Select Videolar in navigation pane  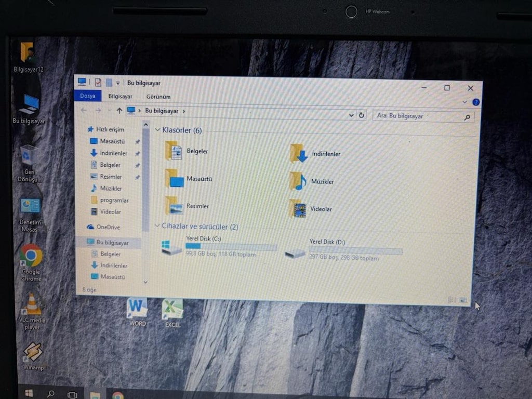tap(106, 212)
